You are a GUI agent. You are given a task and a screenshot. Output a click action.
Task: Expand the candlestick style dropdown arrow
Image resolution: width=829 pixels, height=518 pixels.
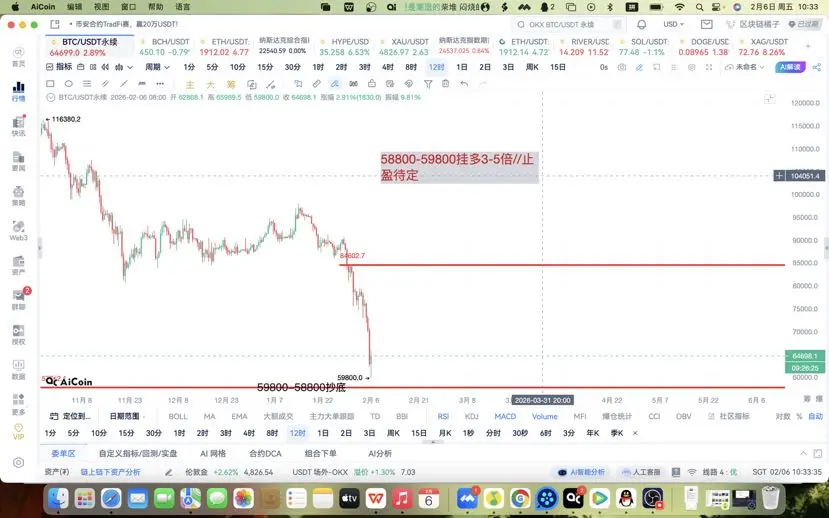pos(130,67)
